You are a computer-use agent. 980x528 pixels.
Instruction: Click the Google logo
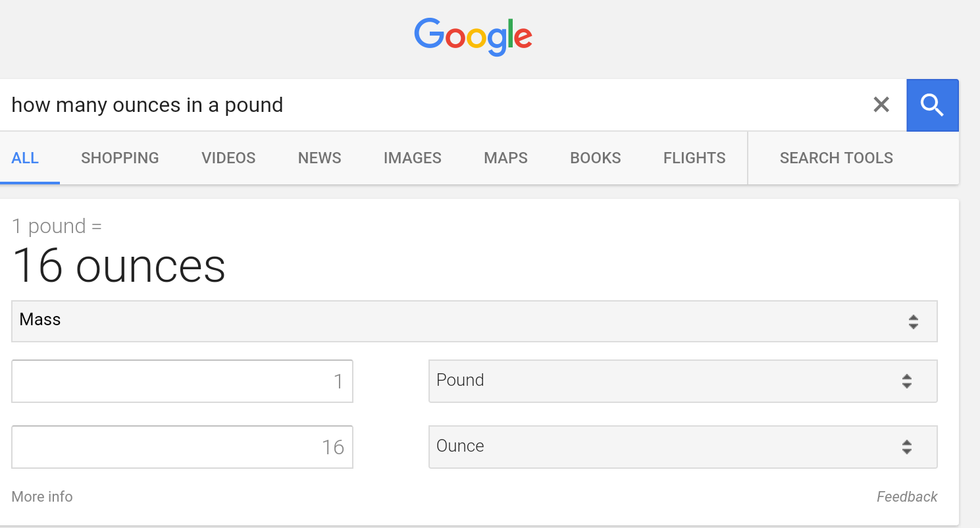[x=473, y=36]
